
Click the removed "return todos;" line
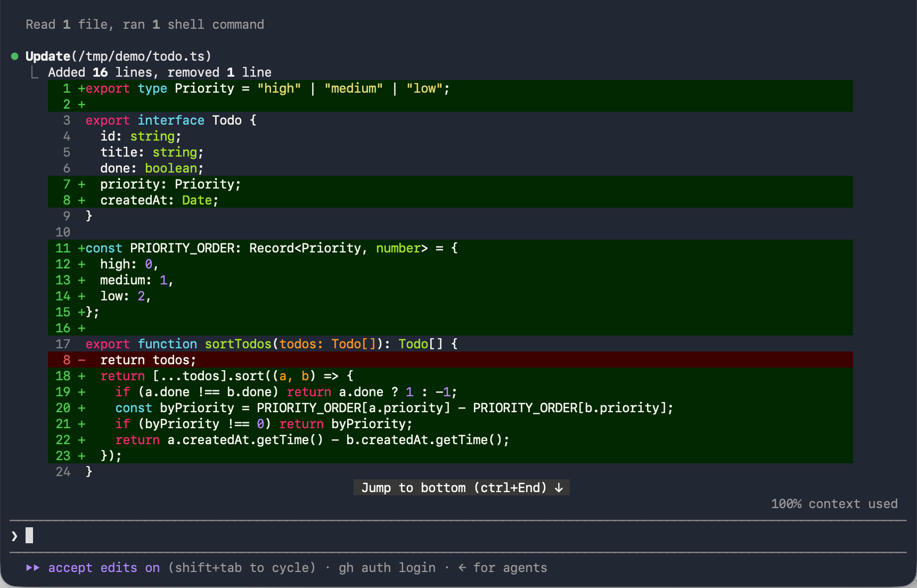[450, 360]
